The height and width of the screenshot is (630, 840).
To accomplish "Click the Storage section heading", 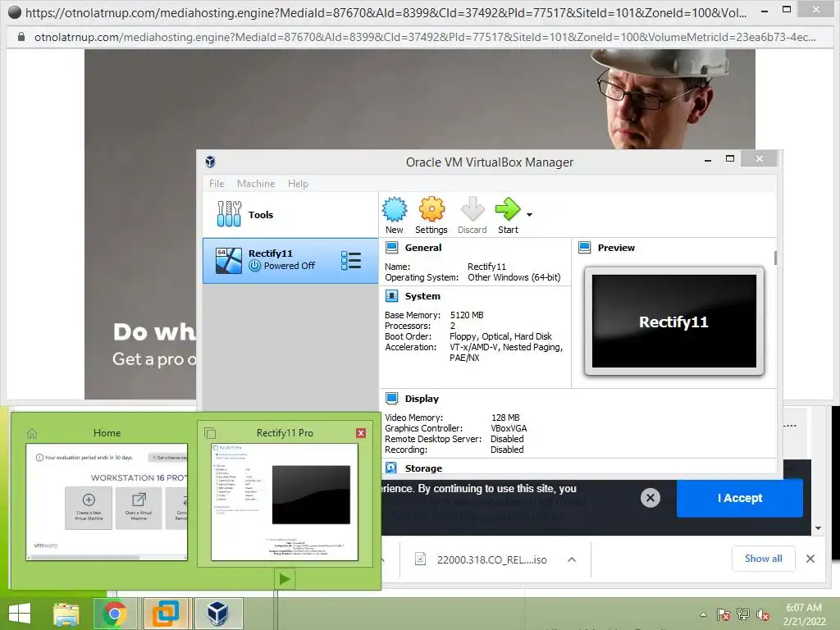I will 423,468.
